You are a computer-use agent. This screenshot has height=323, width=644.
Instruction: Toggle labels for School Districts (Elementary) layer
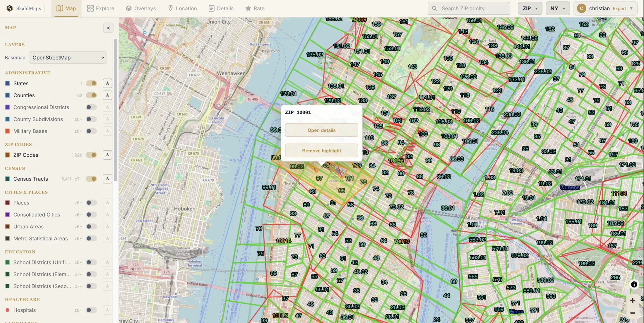(x=107, y=274)
